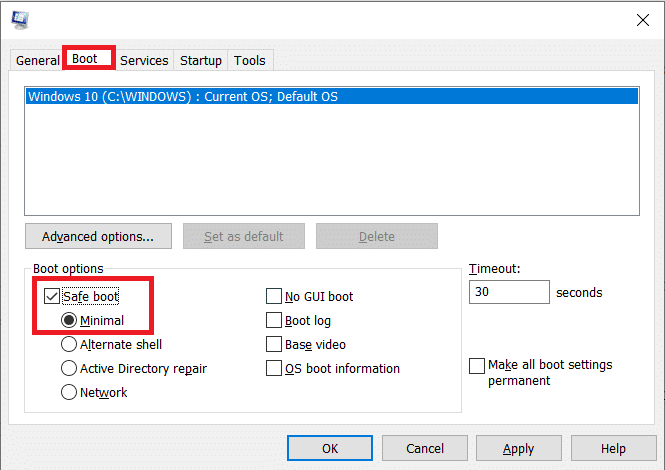The width and height of the screenshot is (665, 470).
Task: Uncheck the Safe boot checkbox
Action: [x=52, y=297]
